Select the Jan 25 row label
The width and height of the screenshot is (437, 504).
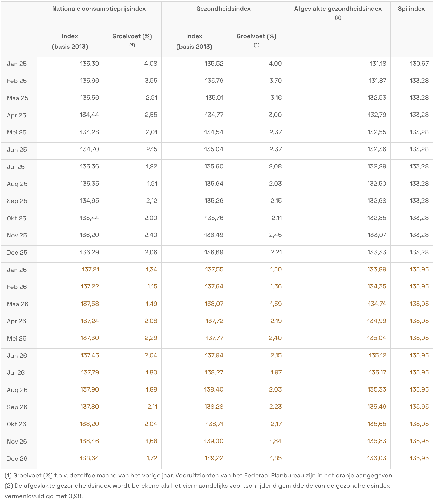pos(17,64)
